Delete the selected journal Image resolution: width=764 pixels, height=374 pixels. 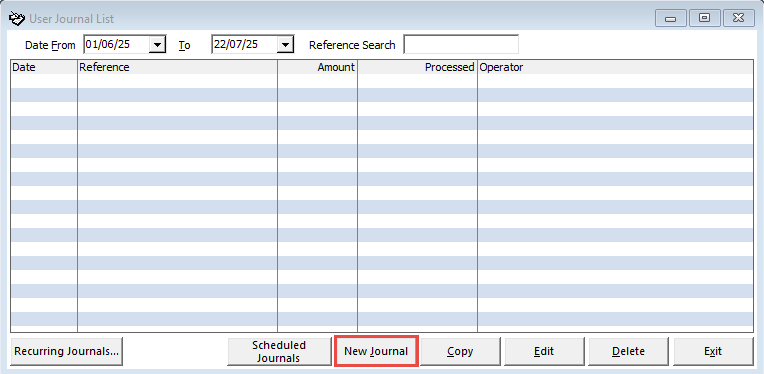pos(629,351)
